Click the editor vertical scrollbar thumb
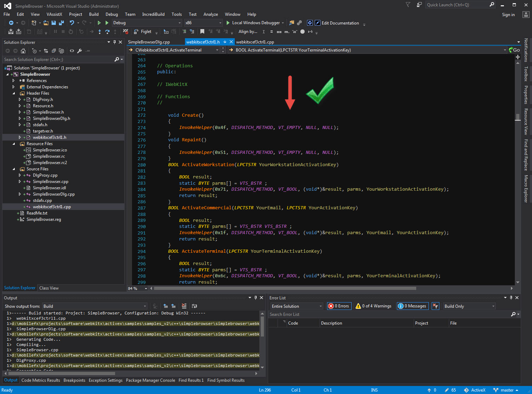Screen dimensions: 532x394 coord(518,117)
